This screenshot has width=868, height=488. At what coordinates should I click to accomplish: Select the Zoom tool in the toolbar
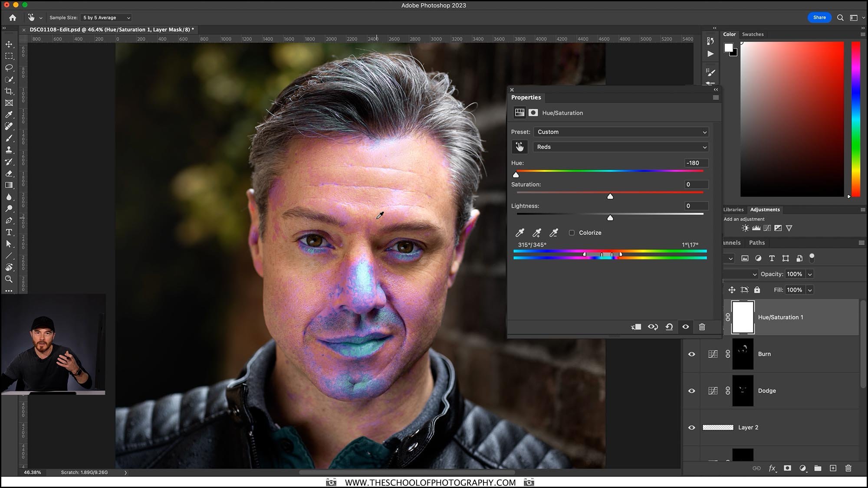click(9, 279)
